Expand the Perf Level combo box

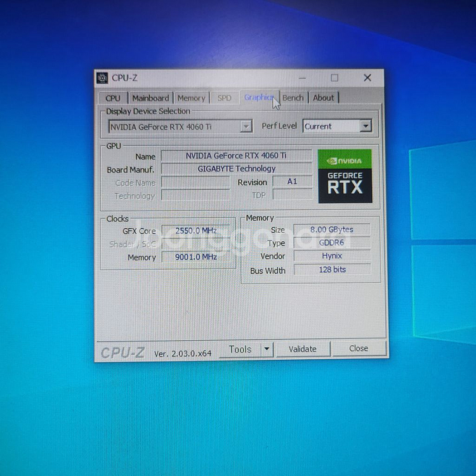(x=365, y=126)
